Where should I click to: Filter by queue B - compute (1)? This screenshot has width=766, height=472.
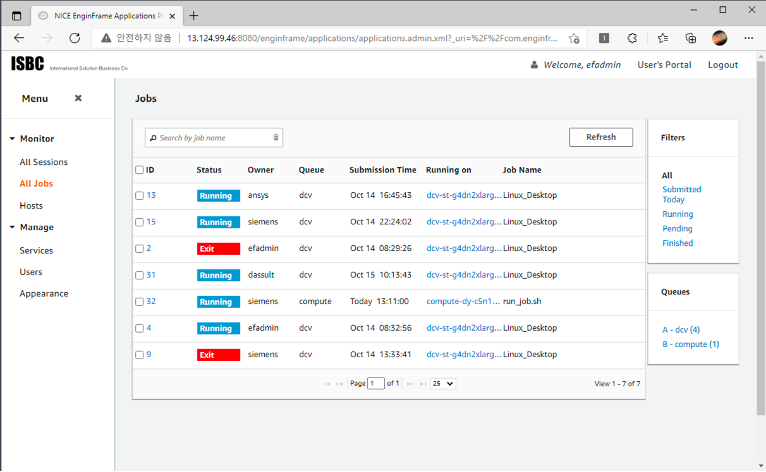(x=691, y=344)
